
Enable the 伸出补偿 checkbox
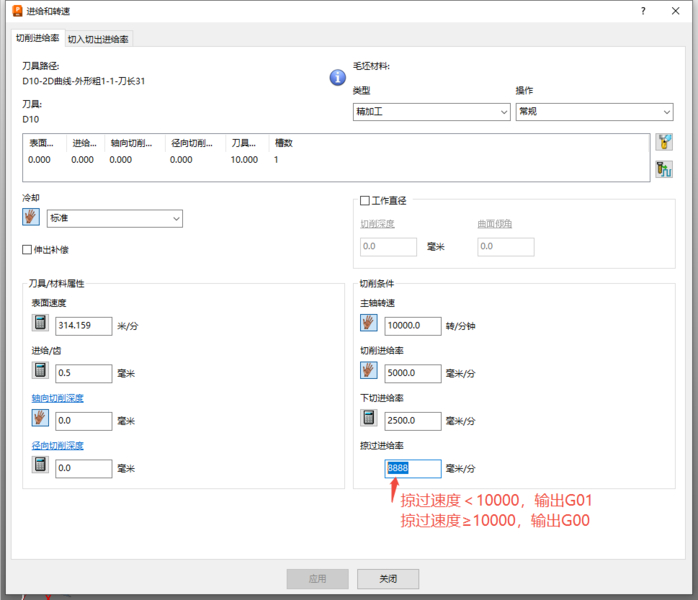28,250
